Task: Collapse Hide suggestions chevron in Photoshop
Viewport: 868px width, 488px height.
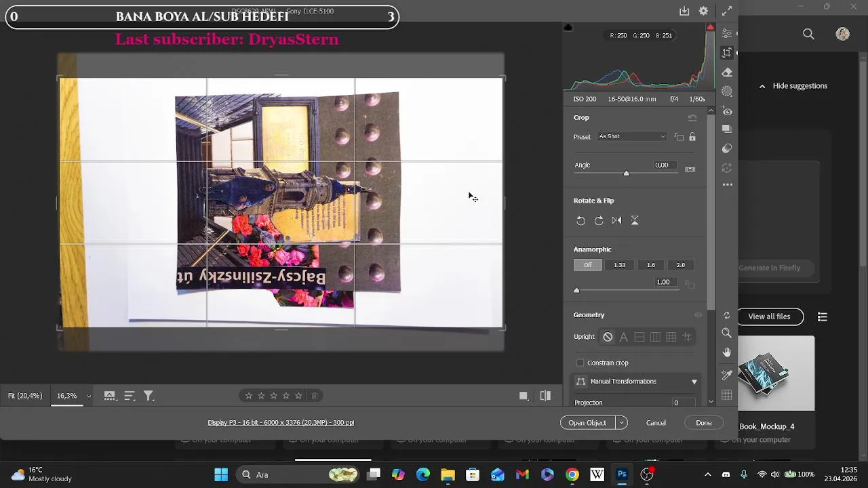Action: point(762,86)
